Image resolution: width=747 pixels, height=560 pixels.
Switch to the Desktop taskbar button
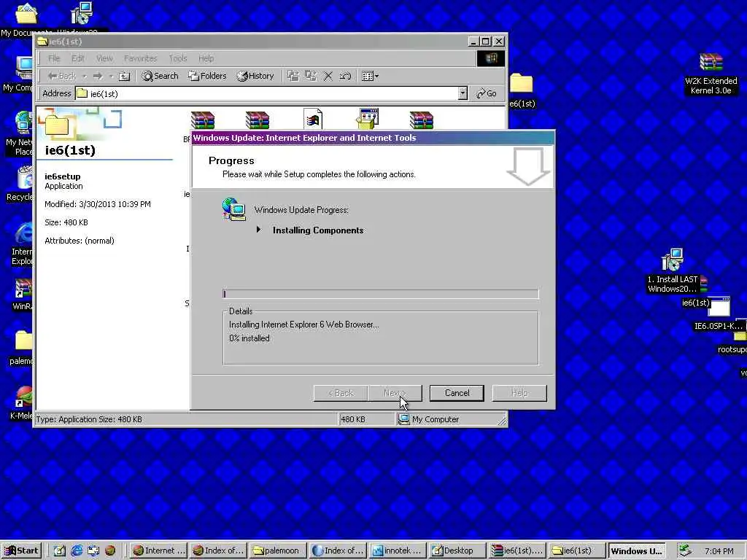click(457, 551)
